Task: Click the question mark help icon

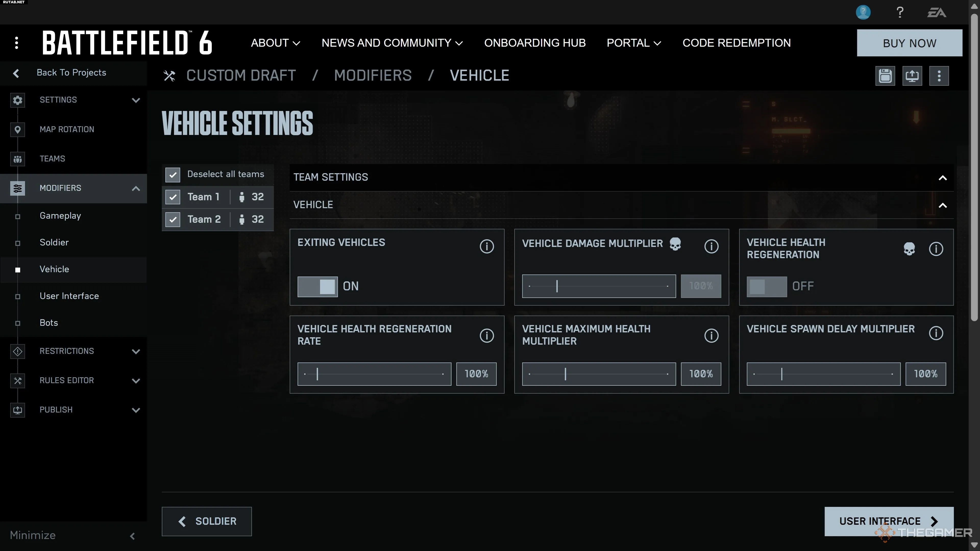Action: [x=900, y=12]
